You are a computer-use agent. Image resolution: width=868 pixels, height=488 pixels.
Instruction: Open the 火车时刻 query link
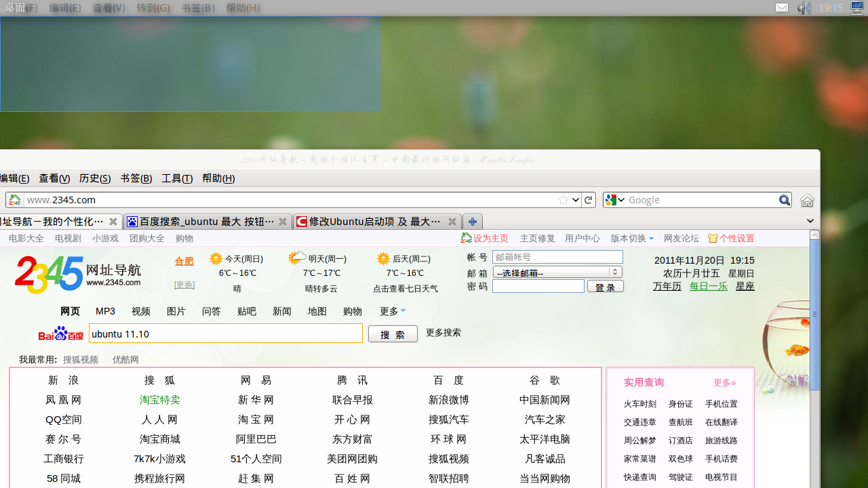640,404
